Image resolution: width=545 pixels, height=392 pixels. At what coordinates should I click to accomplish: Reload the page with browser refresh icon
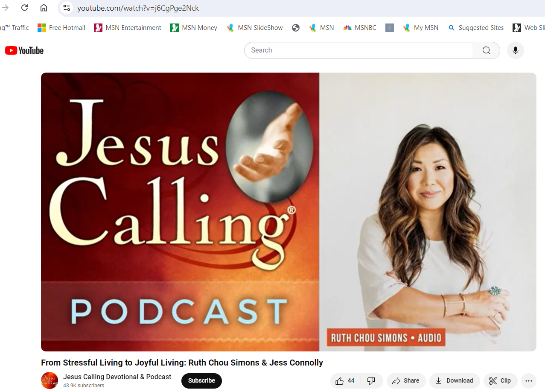coord(25,8)
